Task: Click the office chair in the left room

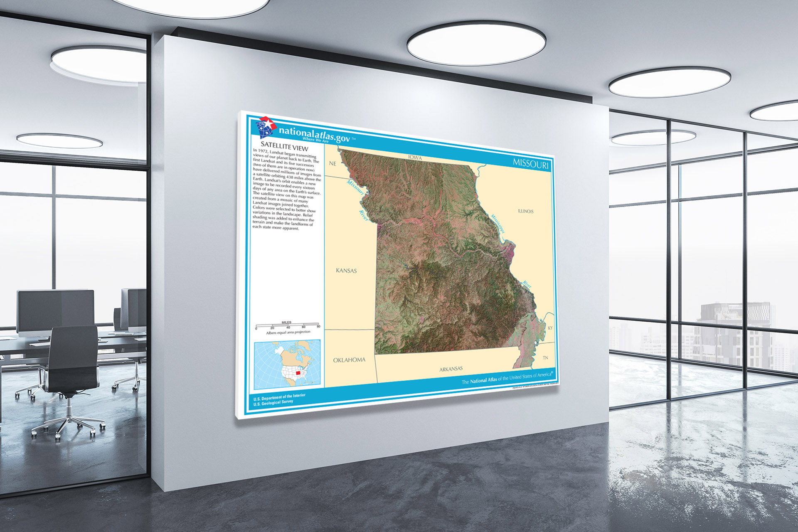Action: click(x=69, y=382)
